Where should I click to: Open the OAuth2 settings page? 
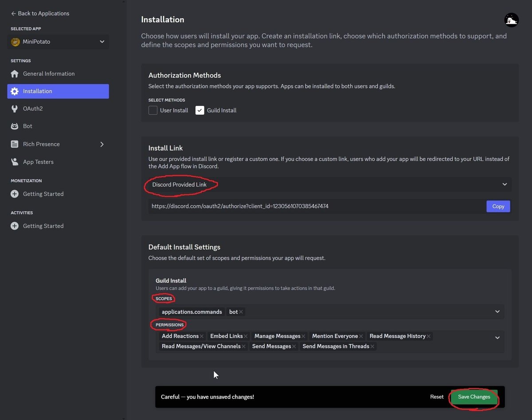point(15,109)
